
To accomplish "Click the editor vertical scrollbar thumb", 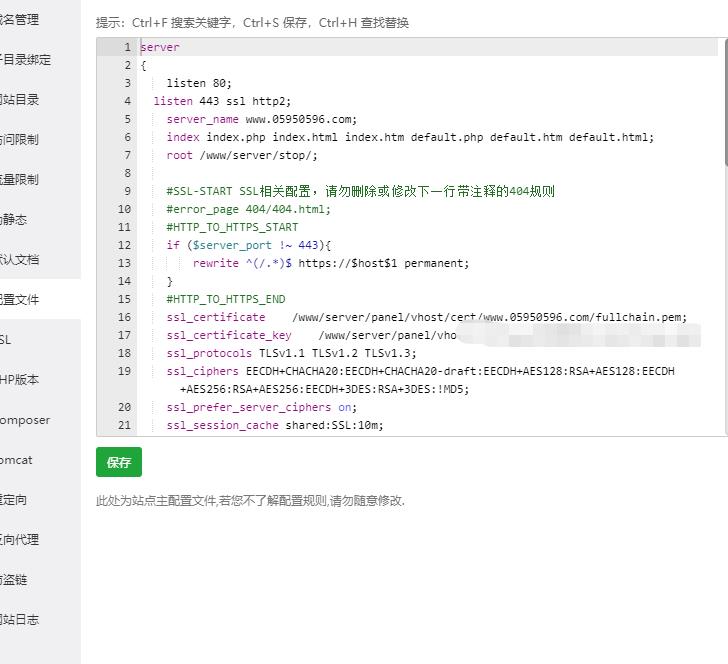I will pos(726,102).
